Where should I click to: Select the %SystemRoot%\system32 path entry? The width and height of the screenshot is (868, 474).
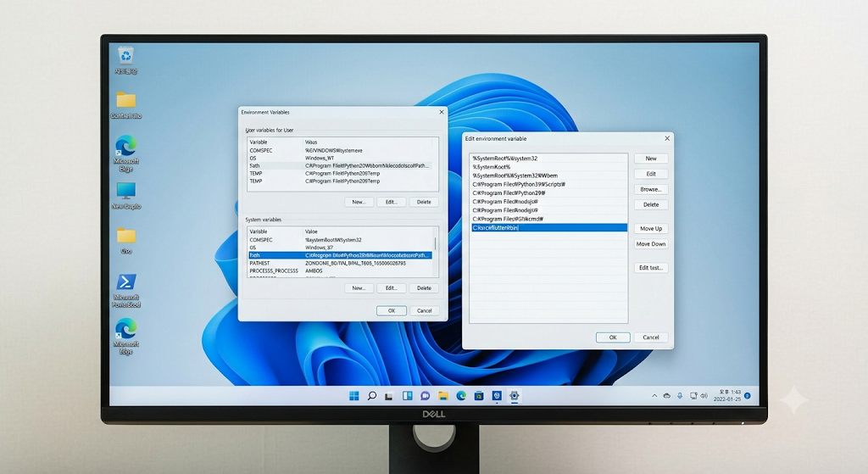click(548, 159)
